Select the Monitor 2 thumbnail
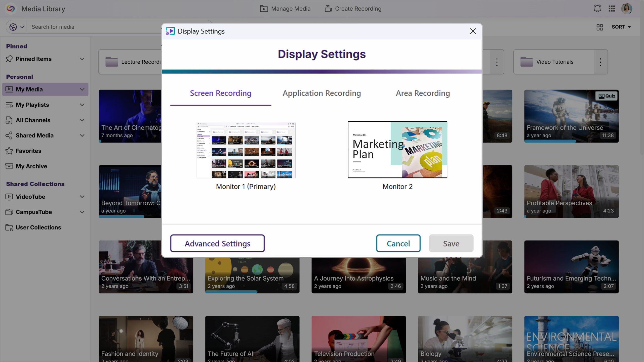 coord(397,150)
